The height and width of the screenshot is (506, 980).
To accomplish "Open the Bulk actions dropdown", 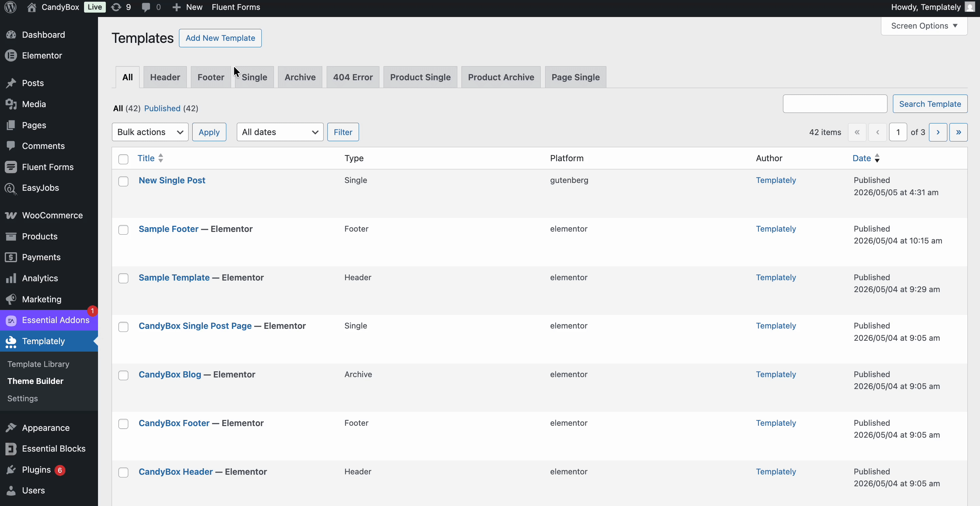I will [150, 132].
